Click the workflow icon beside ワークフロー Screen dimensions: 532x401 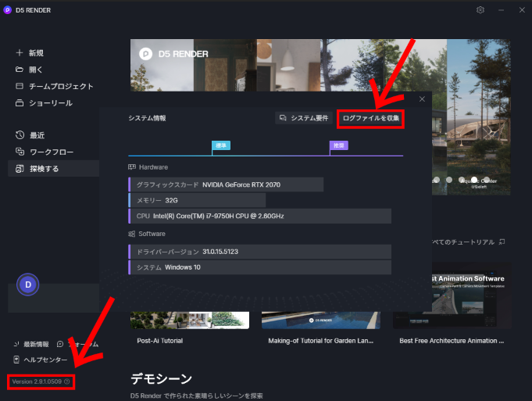pyautogui.click(x=20, y=152)
